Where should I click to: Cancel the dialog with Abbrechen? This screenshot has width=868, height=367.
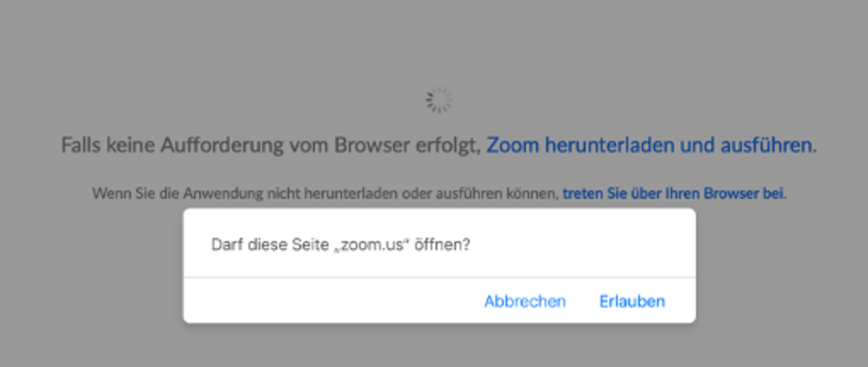click(525, 301)
